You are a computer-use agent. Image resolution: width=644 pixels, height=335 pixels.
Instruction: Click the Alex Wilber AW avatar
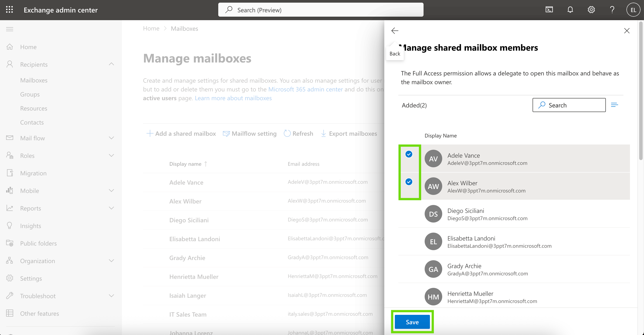tap(433, 186)
